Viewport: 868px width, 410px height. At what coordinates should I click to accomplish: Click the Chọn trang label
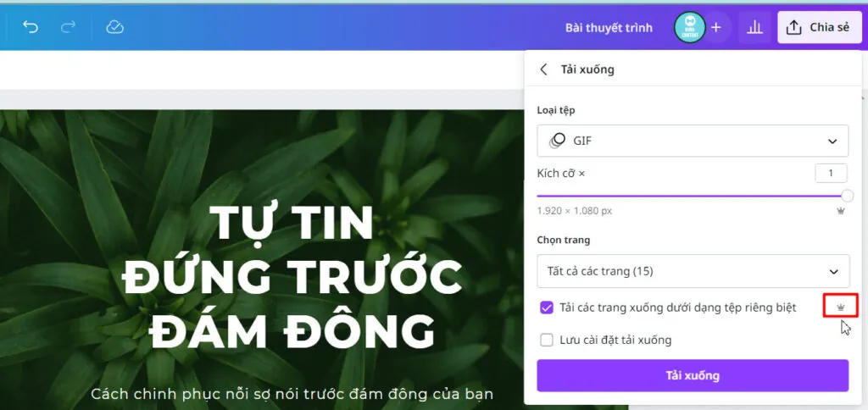563,240
